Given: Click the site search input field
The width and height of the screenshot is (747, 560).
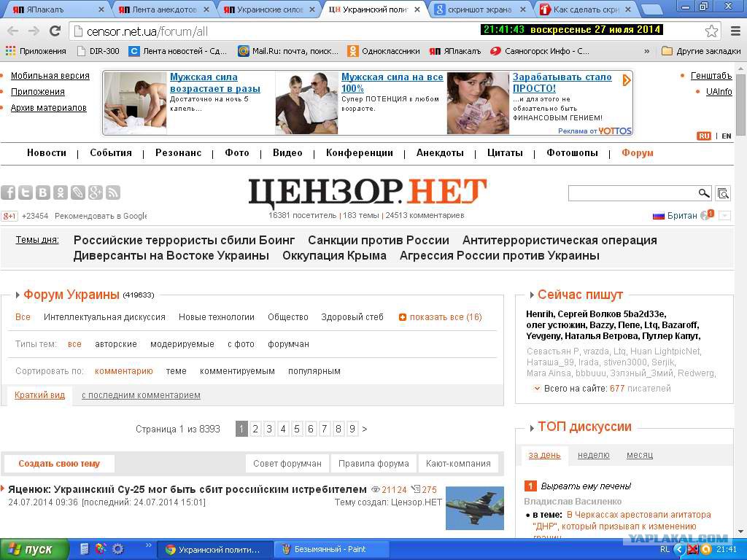Looking at the screenshot, I should [x=632, y=192].
